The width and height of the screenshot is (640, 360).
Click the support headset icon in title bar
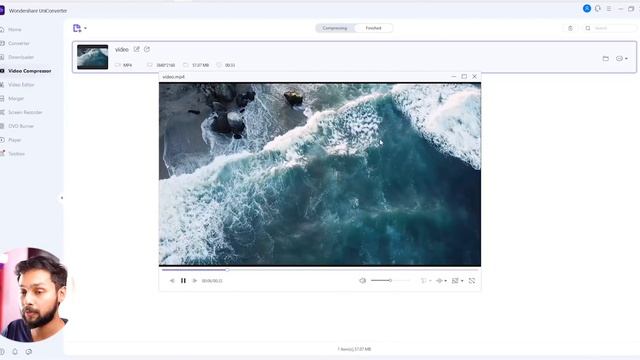click(x=598, y=9)
